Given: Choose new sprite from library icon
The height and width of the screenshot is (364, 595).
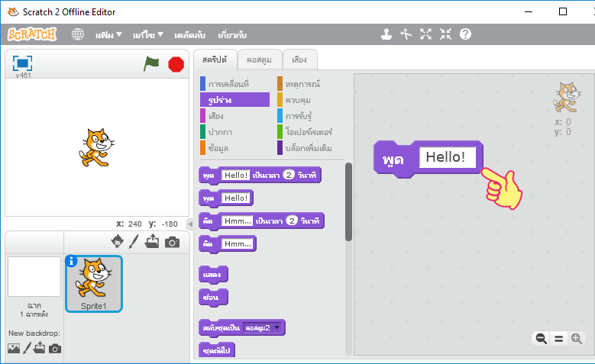Looking at the screenshot, I should 118,242.
